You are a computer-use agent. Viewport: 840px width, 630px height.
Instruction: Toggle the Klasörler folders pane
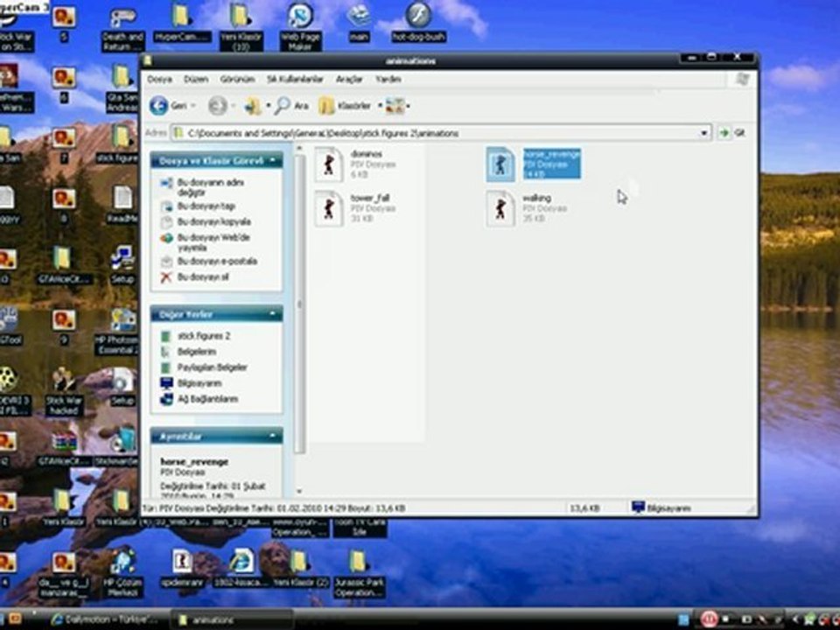pyautogui.click(x=345, y=106)
